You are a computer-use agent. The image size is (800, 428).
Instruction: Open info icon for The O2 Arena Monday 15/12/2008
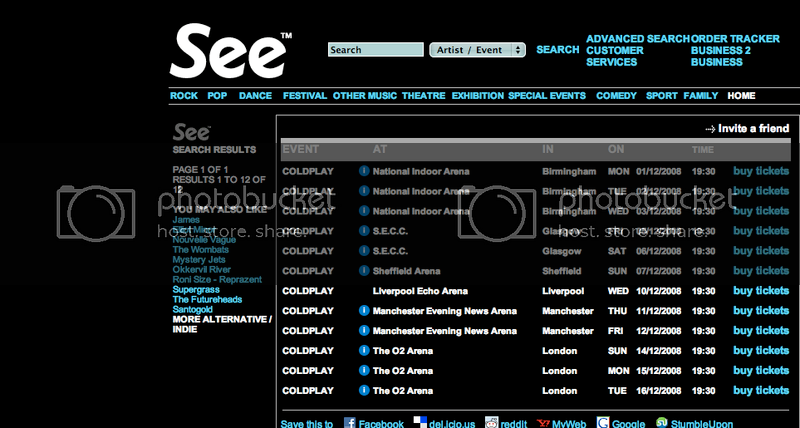tap(364, 370)
